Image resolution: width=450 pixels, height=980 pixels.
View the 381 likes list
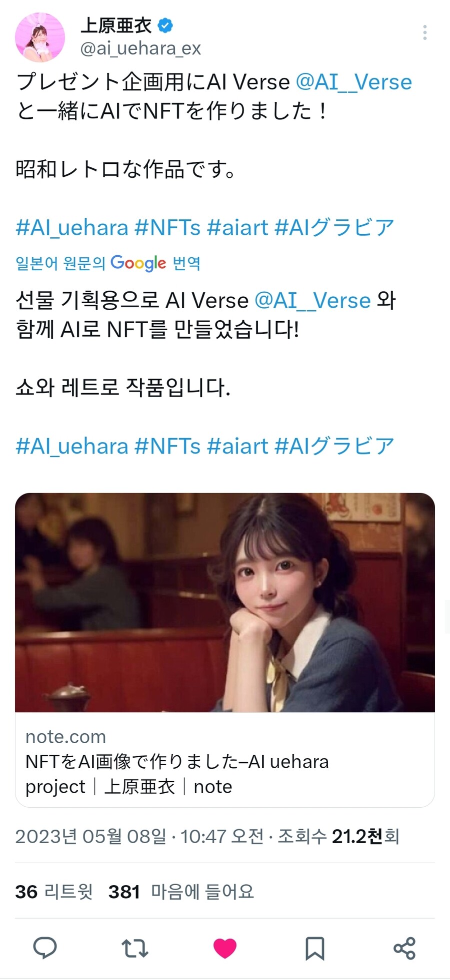(x=181, y=892)
